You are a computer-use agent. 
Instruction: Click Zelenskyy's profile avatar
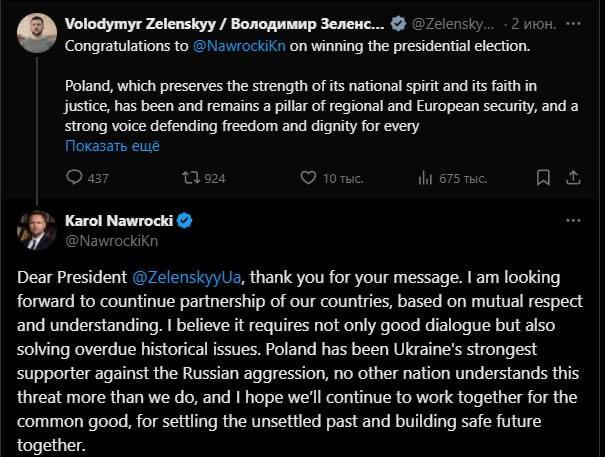click(x=36, y=31)
